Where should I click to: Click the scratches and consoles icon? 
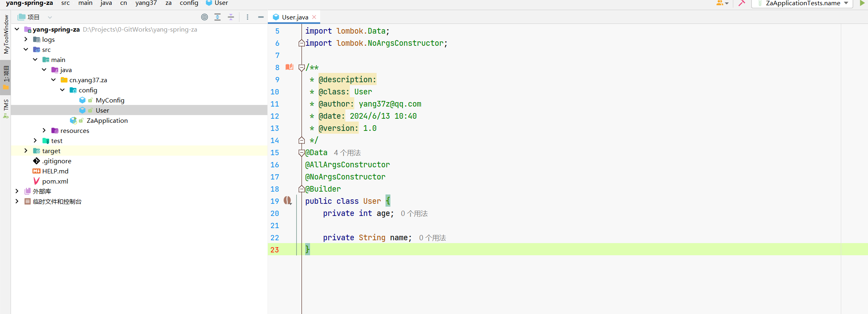28,201
